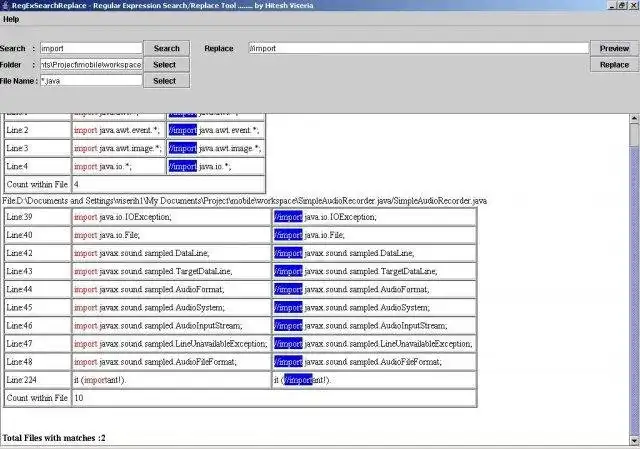Click preview 'it (//important!).' cell

(x=374, y=380)
